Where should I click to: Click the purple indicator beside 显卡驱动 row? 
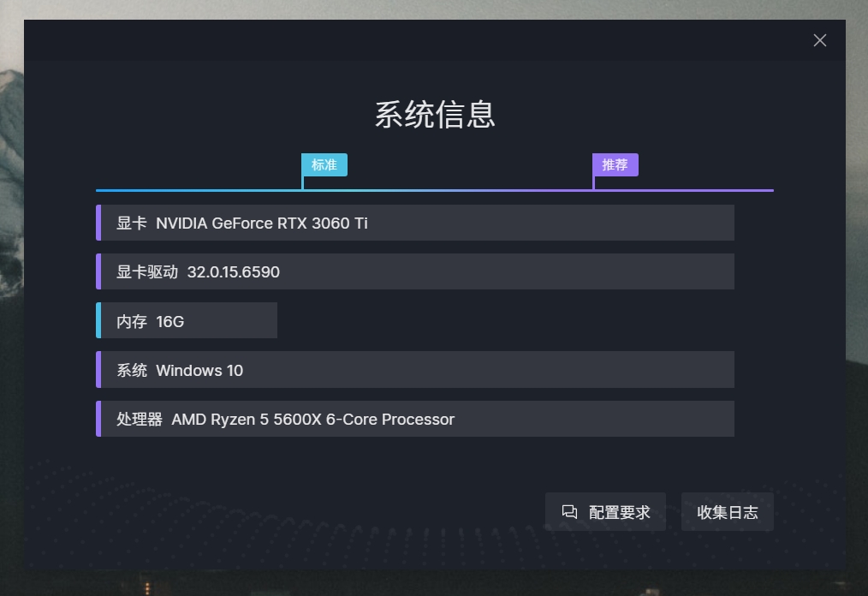pos(98,271)
